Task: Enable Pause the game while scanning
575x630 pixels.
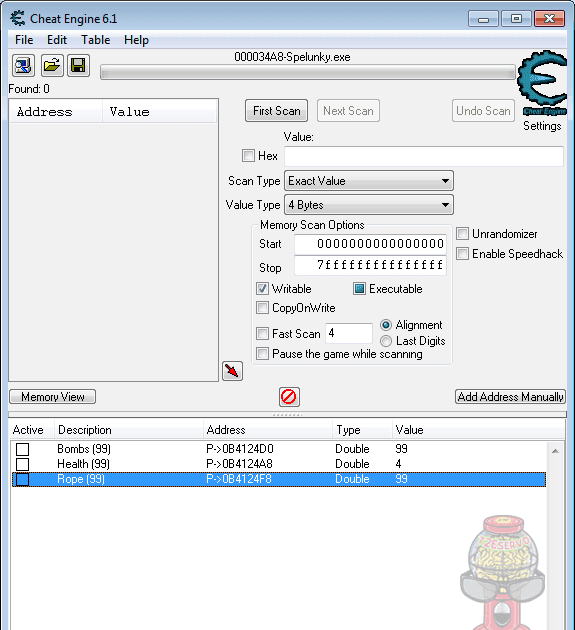Action: 262,354
